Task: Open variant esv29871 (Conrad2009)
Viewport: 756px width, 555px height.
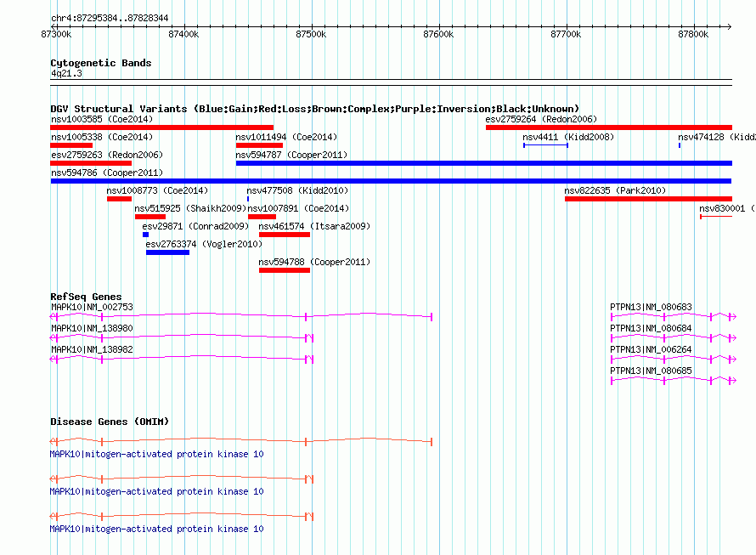Action: tap(195, 226)
